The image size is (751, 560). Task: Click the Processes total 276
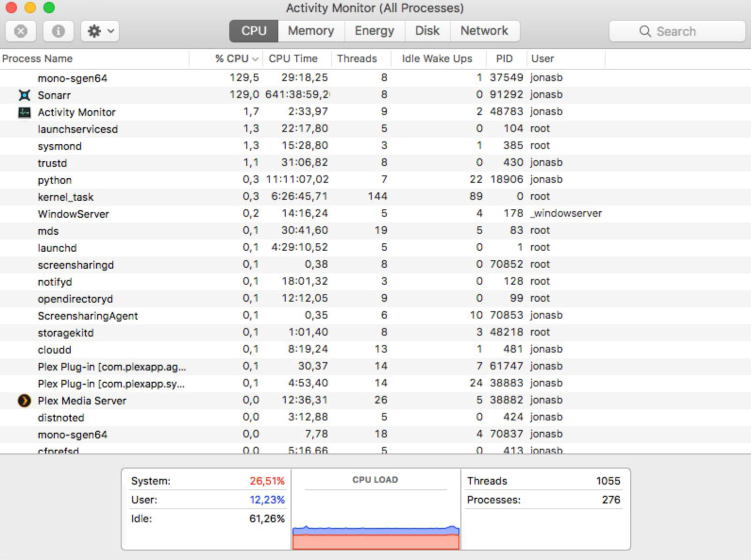611,500
